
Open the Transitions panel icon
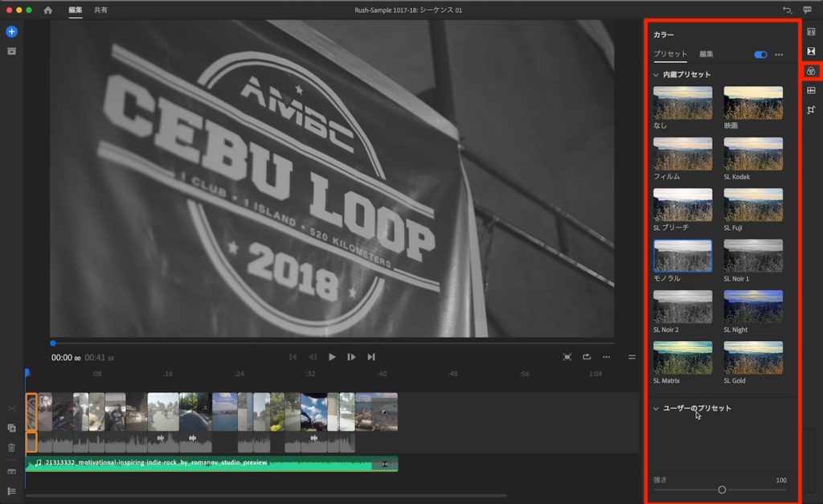click(811, 51)
